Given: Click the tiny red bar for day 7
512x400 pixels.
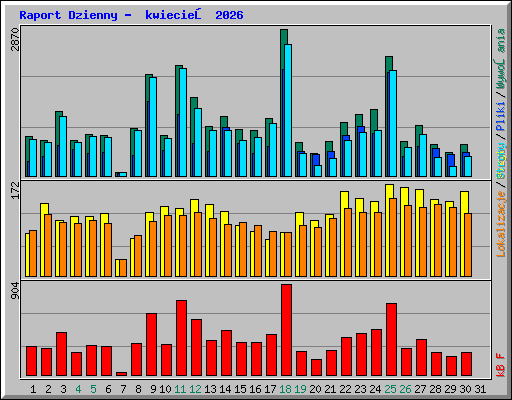Looking at the screenshot, I should click(121, 374).
